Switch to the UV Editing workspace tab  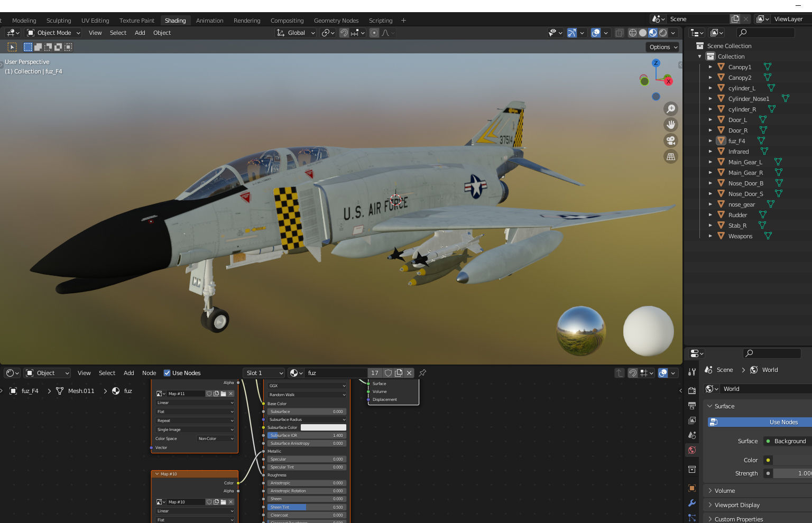pos(95,21)
